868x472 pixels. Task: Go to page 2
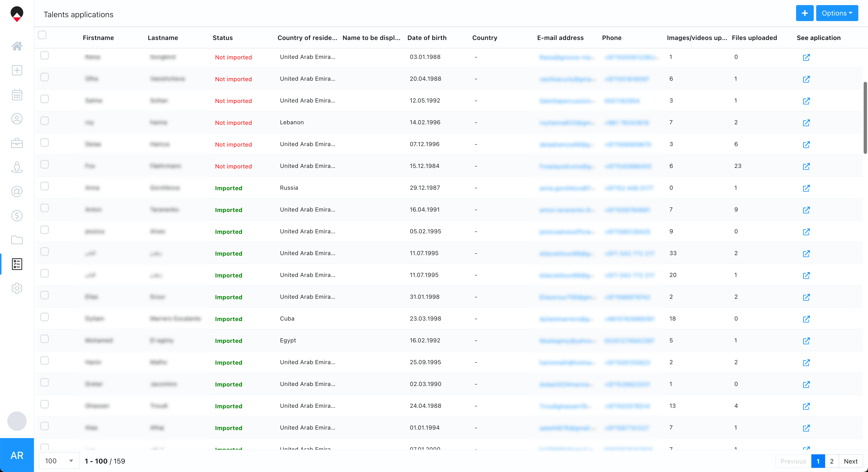(832, 461)
